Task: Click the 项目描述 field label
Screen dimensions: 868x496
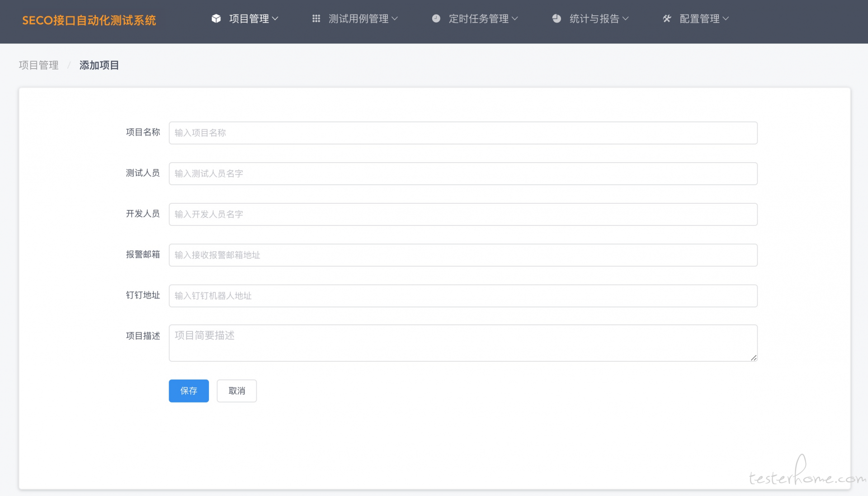Action: [x=143, y=336]
